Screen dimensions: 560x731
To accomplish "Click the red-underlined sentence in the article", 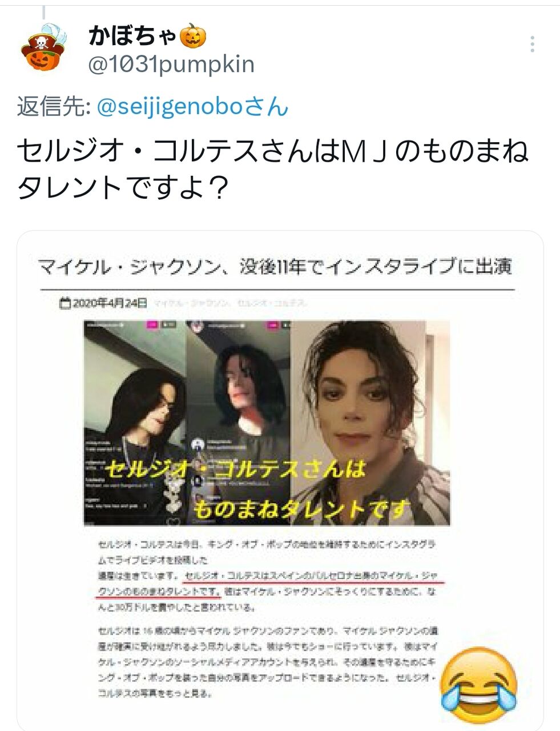I will (x=268, y=582).
